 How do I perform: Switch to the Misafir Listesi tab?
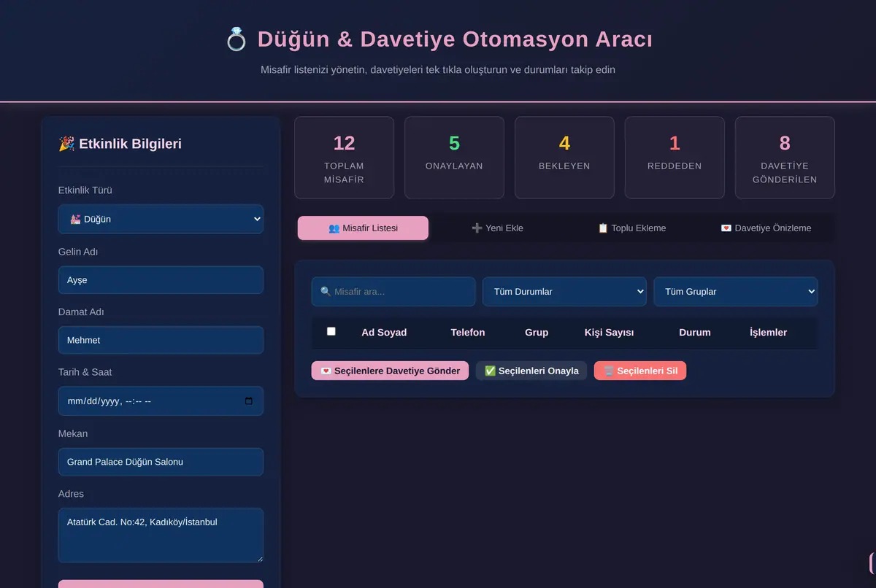363,228
